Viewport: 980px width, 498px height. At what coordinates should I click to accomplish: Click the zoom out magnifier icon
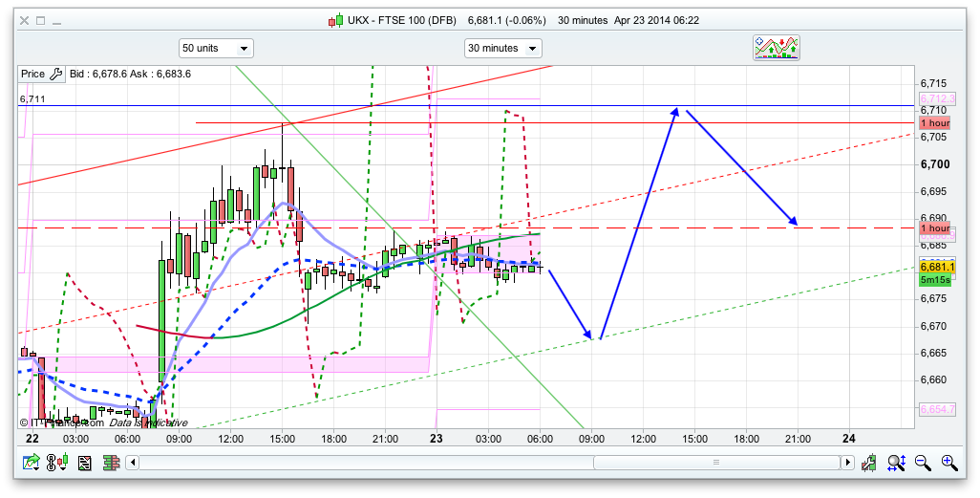(923, 463)
